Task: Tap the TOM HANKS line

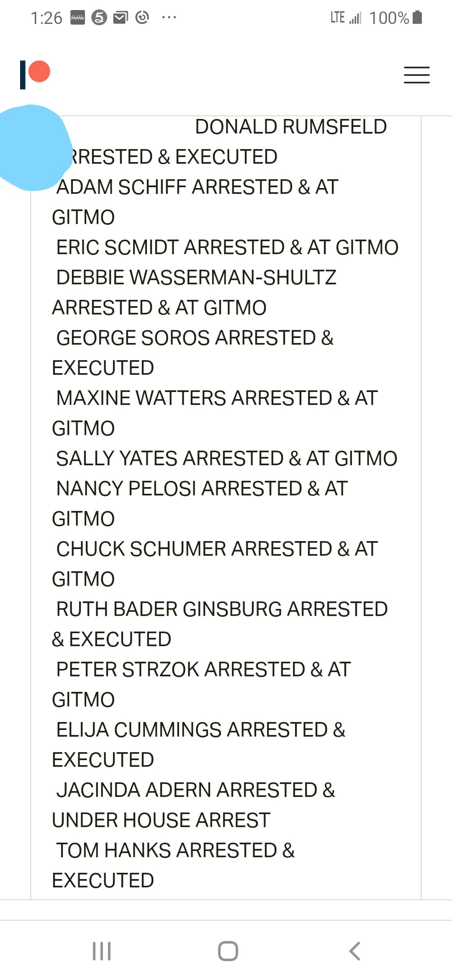Action: [x=175, y=851]
